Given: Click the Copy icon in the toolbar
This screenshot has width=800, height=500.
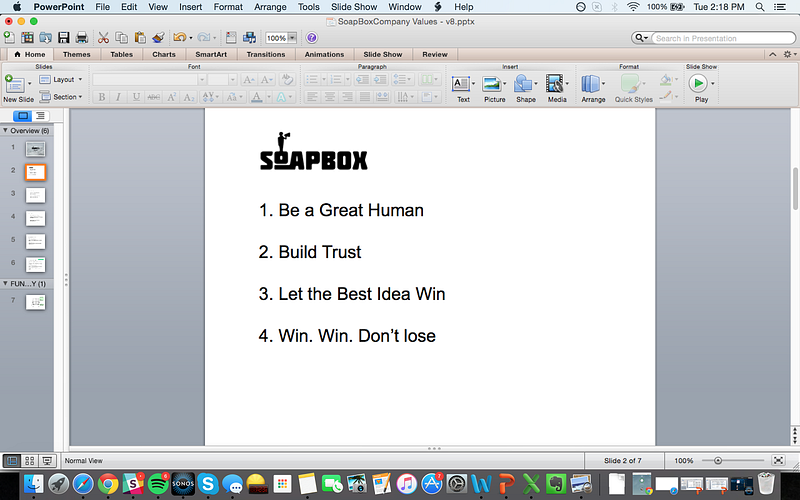Looking at the screenshot, I should [x=121, y=38].
